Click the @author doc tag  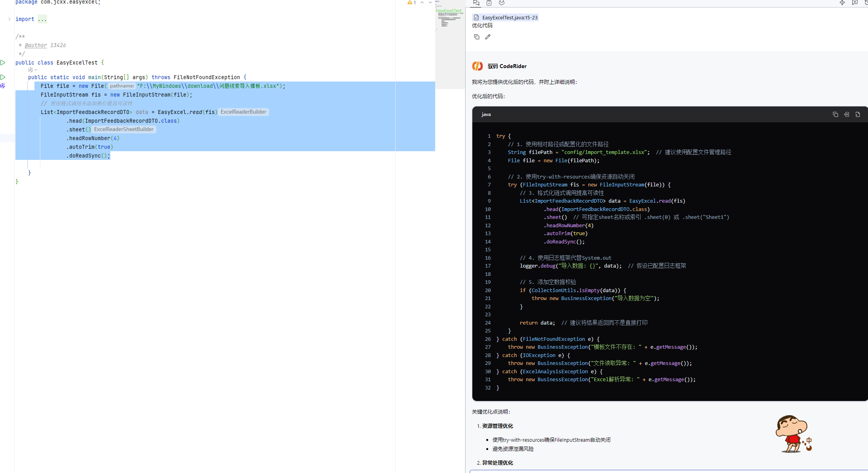click(36, 45)
